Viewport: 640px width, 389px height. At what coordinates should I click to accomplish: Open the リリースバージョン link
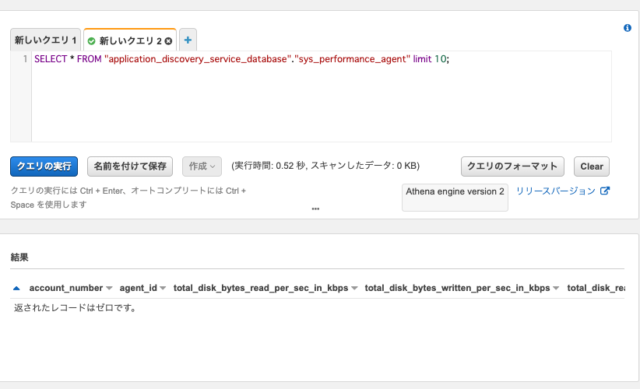[556, 191]
